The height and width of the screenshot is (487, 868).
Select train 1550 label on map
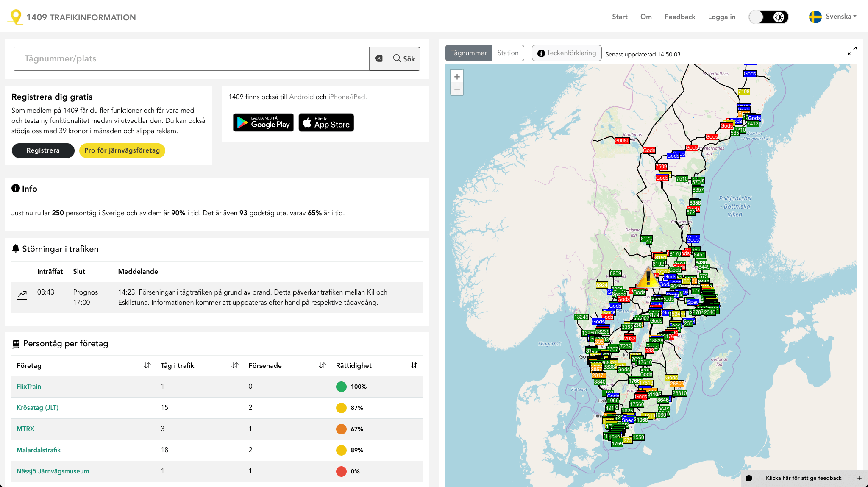click(x=638, y=437)
